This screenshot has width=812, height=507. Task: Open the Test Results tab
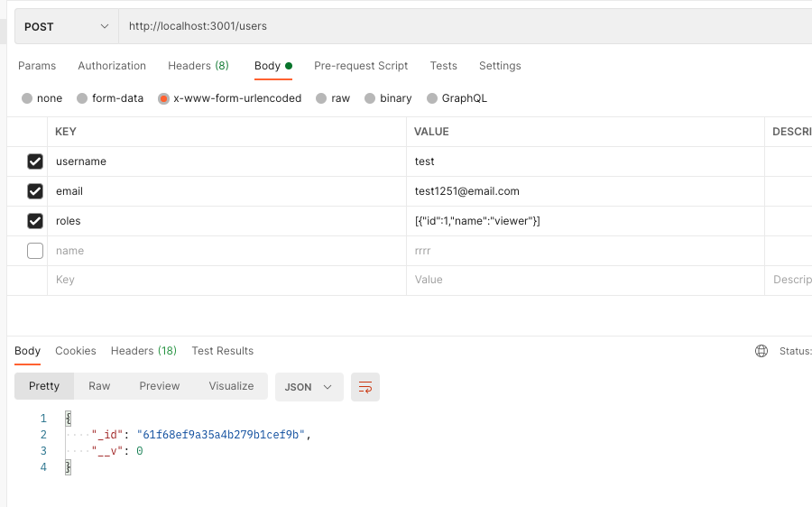[x=223, y=351]
